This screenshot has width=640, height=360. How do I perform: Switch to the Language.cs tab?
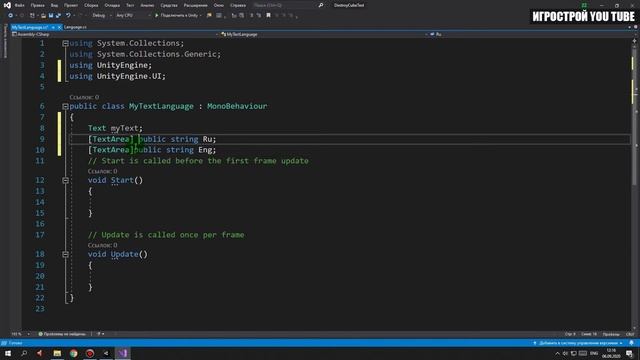click(x=76, y=27)
